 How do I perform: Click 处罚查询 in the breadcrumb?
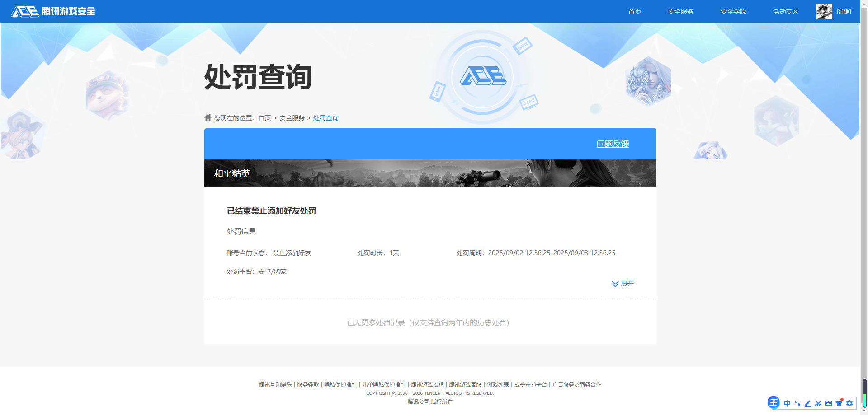tap(325, 118)
